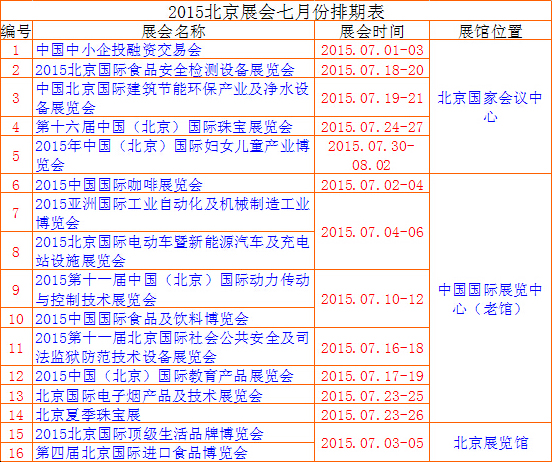Click the date cell 2015.07.24-27

[x=372, y=127]
